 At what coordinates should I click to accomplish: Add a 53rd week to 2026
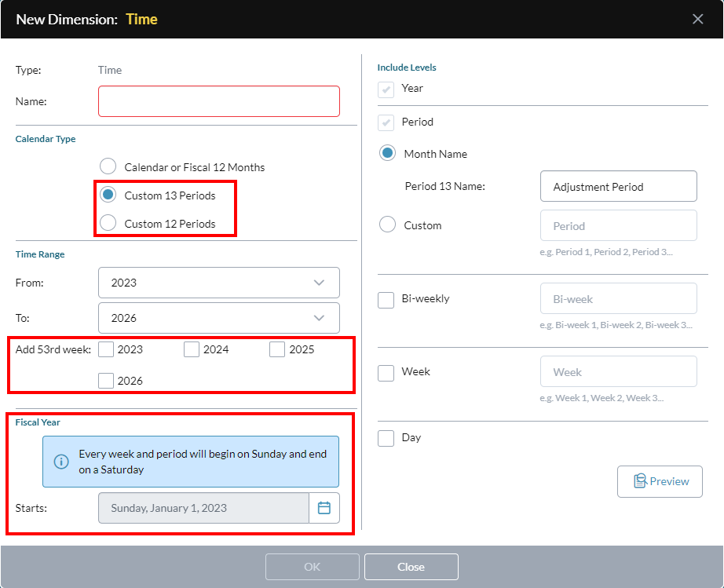tap(106, 381)
